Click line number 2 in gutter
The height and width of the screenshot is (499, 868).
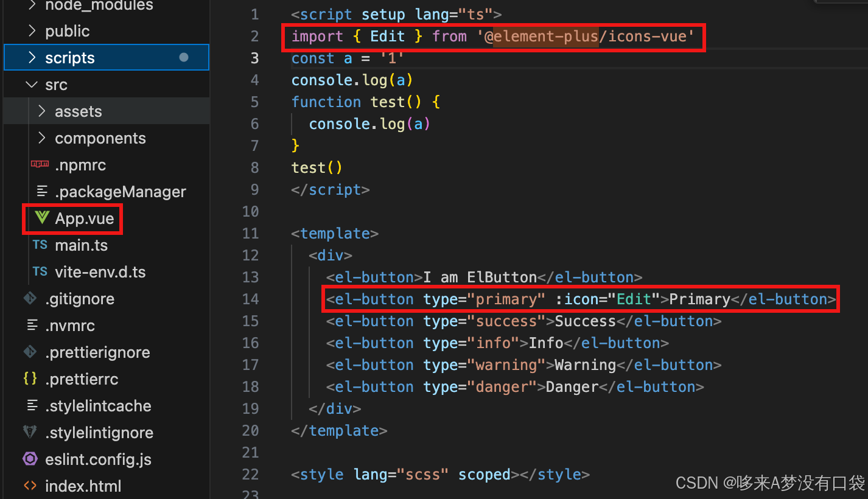tap(254, 36)
